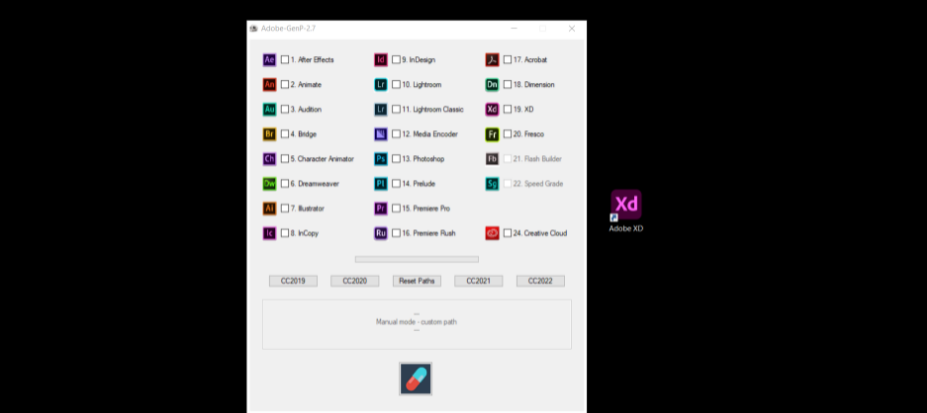Click the pill patch button icon
The image size is (927, 413).
[416, 379]
